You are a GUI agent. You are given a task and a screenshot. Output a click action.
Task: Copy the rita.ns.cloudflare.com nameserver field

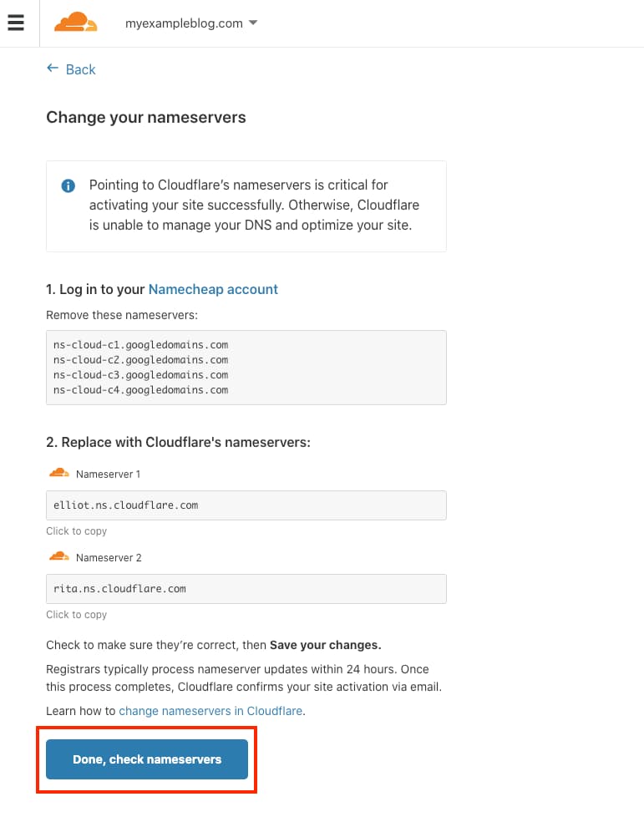(x=246, y=589)
